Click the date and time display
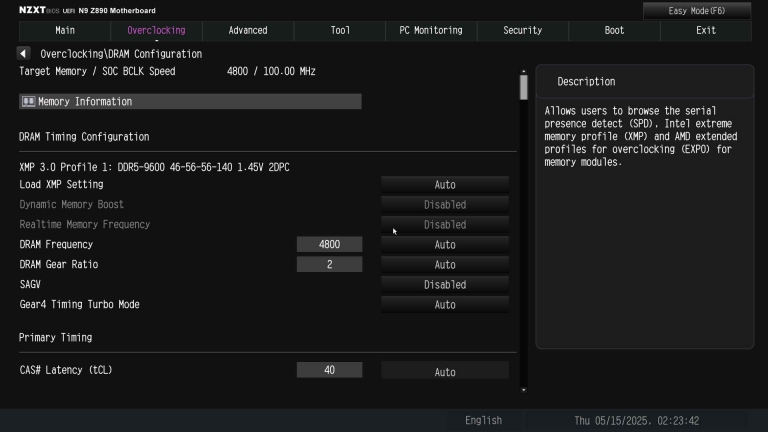 [636, 420]
